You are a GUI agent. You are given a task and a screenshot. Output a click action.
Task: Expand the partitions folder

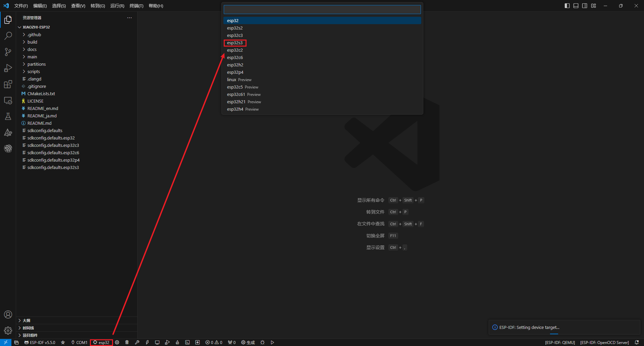point(36,64)
